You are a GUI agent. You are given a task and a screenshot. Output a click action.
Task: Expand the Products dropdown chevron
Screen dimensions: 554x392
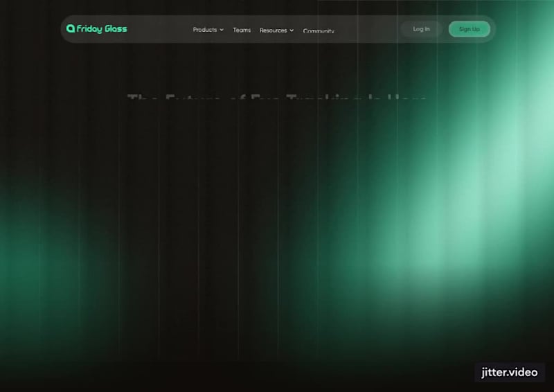(x=222, y=30)
